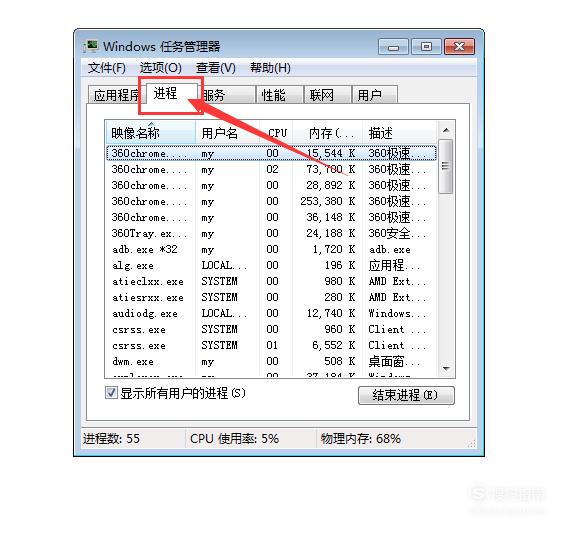Switch to the 用户 tab
The height and width of the screenshot is (540, 569).
(x=375, y=95)
